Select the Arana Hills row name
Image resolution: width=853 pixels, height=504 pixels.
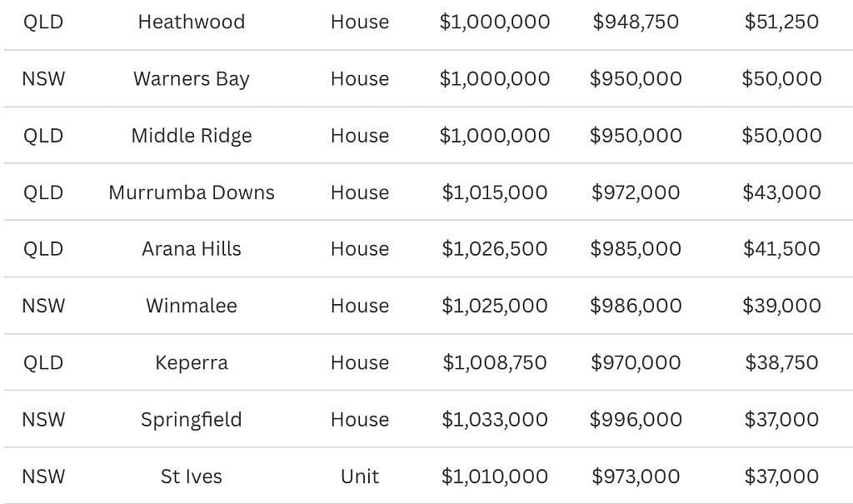(x=192, y=249)
